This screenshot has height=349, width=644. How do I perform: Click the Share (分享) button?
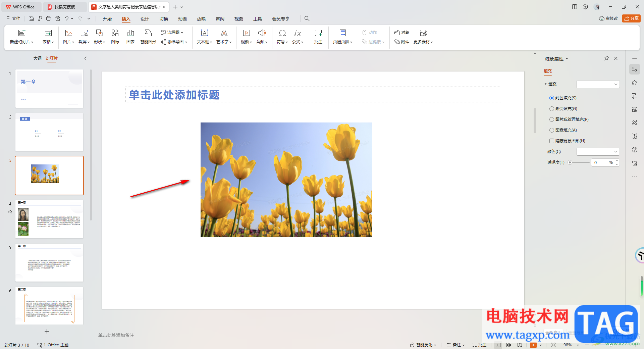click(631, 18)
